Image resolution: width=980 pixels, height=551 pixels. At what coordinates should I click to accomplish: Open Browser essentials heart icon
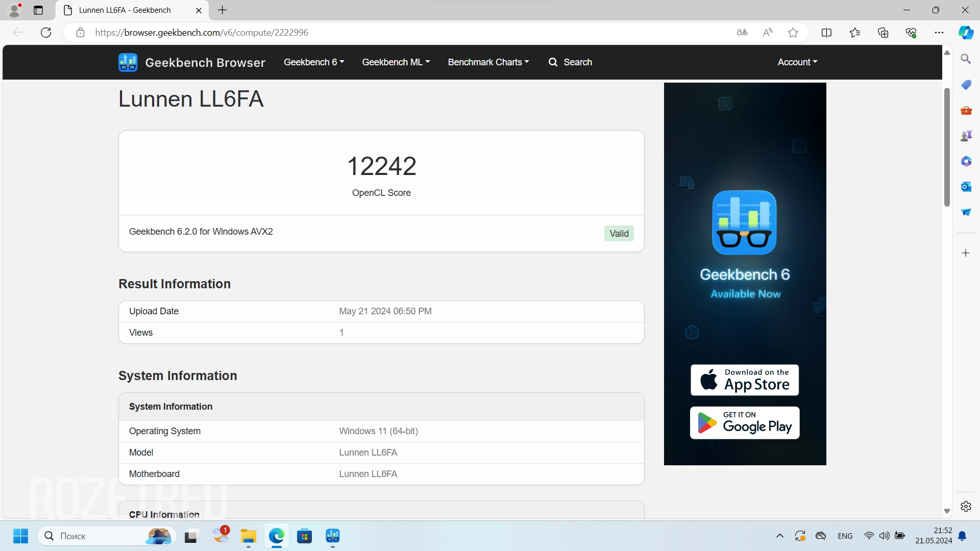click(x=911, y=33)
